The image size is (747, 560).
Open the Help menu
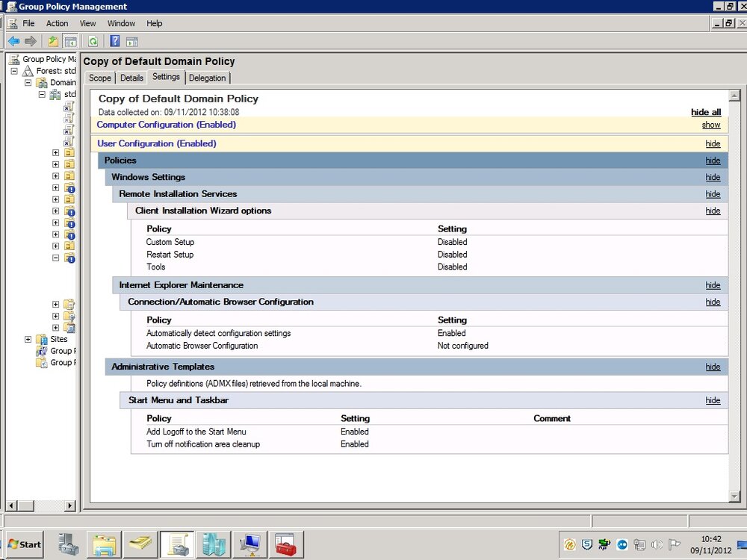tap(155, 23)
